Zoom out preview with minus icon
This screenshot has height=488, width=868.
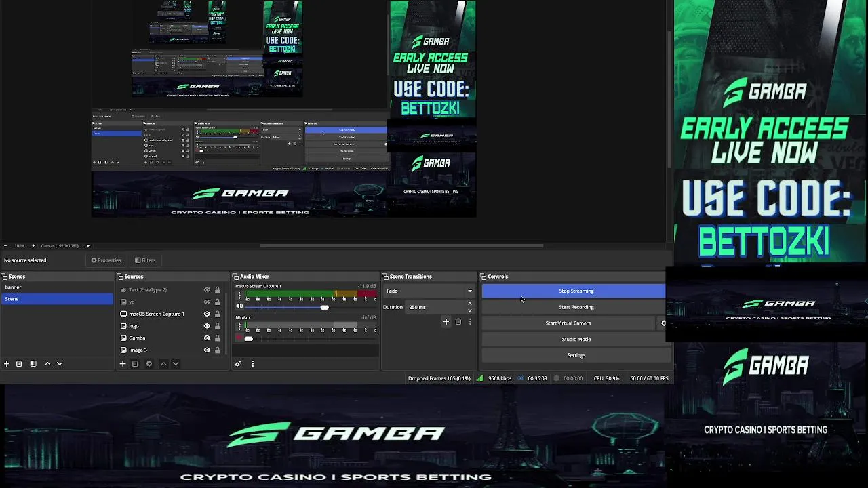pyautogui.click(x=5, y=245)
